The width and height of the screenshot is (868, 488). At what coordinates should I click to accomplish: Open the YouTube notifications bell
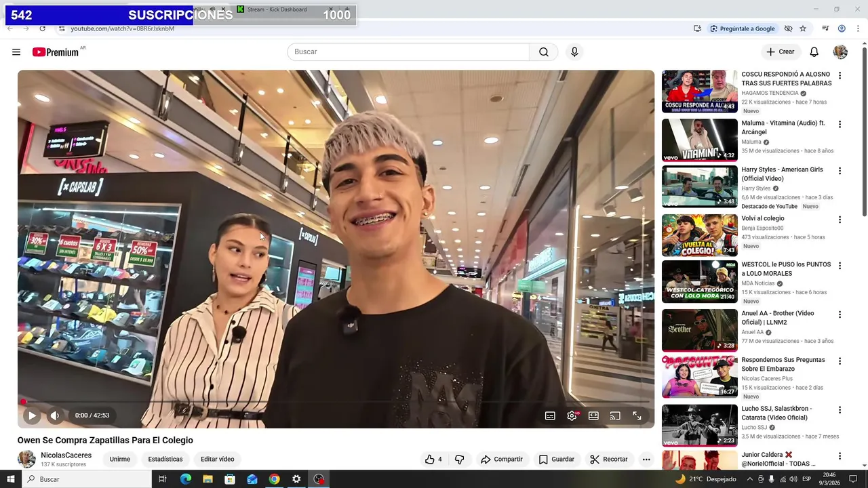point(814,52)
